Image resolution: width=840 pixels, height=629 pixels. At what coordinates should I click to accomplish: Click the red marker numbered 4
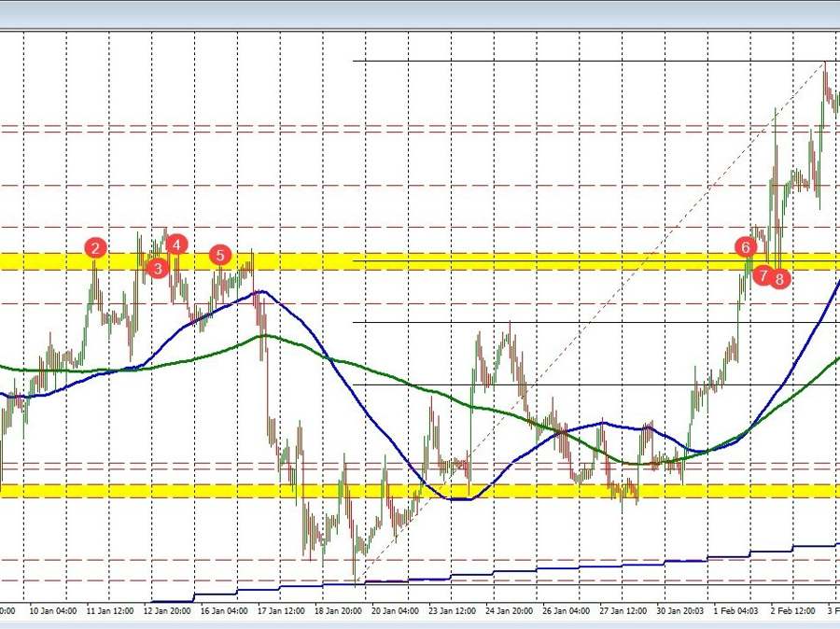[176, 246]
